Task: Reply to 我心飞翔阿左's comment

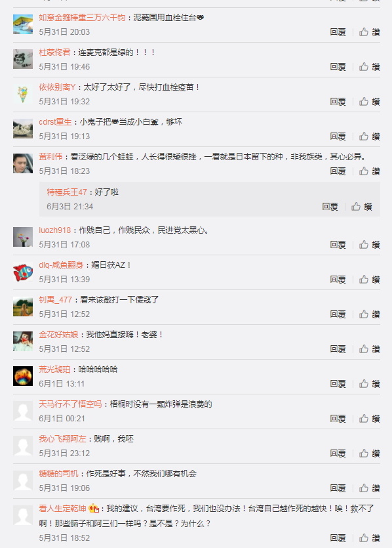Action: [x=338, y=453]
